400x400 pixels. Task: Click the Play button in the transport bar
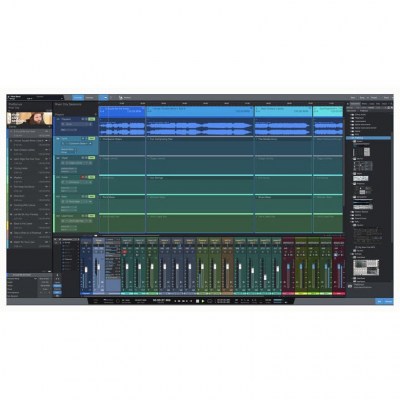click(203, 301)
